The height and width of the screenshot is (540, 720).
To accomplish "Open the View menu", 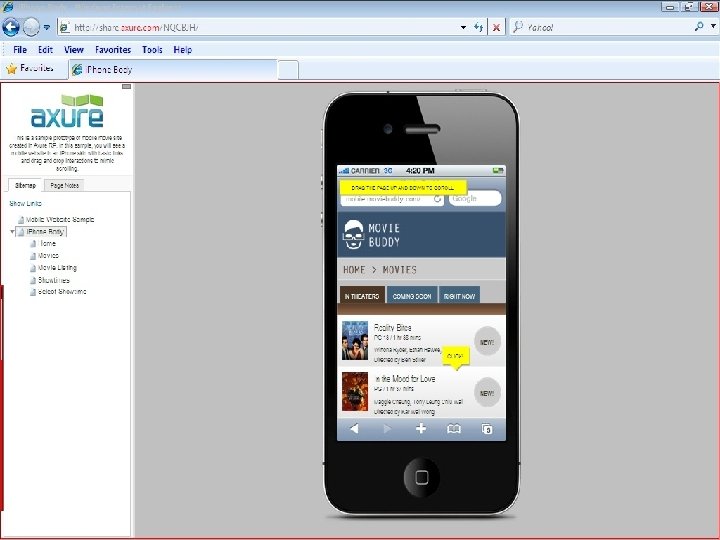I will [74, 50].
